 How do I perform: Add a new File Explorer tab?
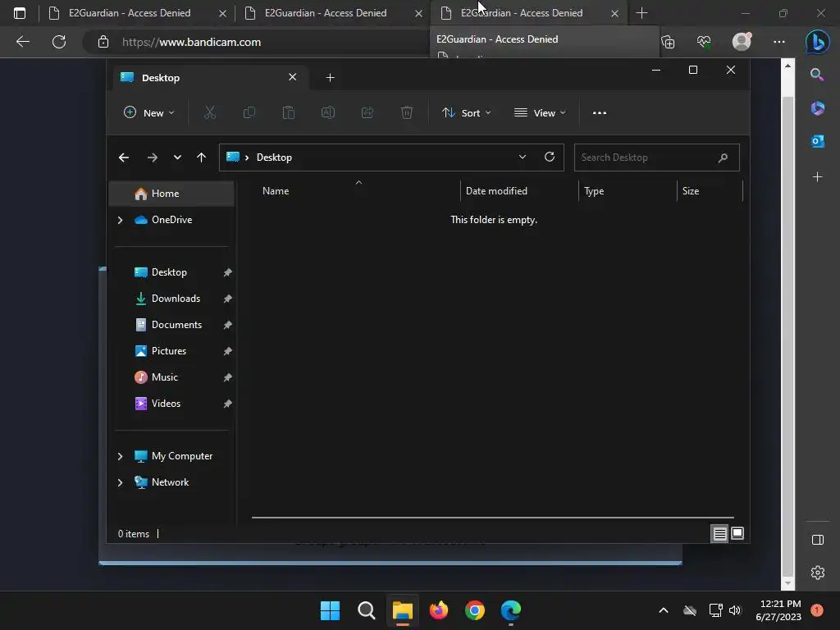point(330,78)
